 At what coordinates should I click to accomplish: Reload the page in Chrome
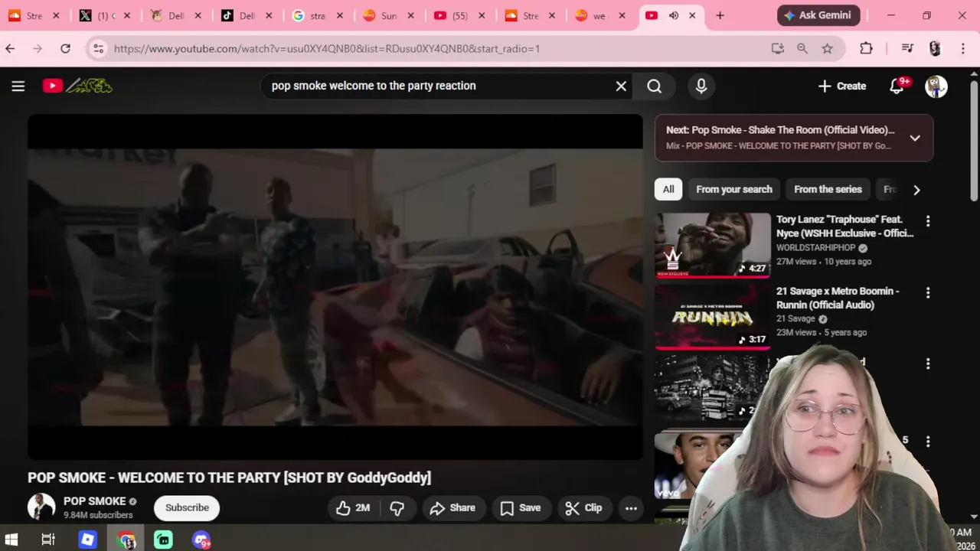pyautogui.click(x=66, y=48)
